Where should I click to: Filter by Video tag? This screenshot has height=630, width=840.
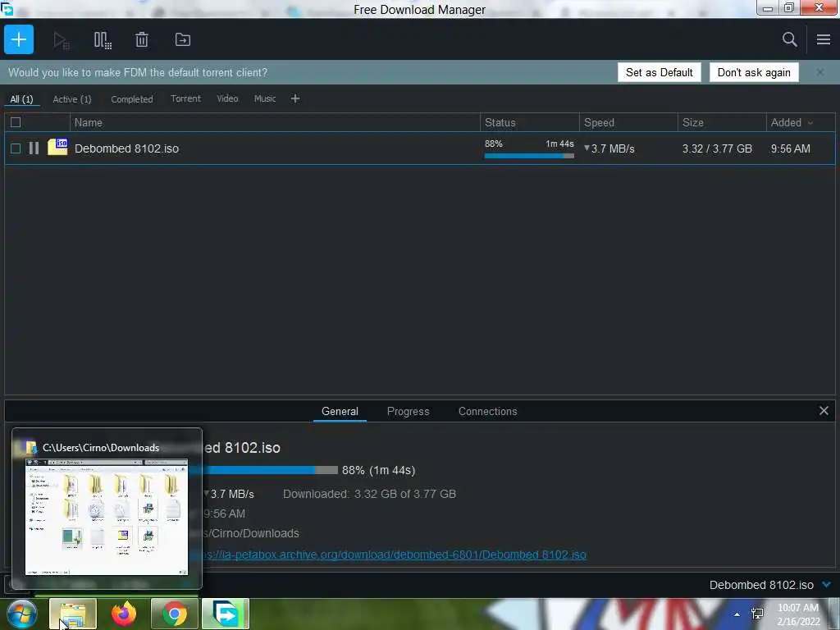coord(227,98)
